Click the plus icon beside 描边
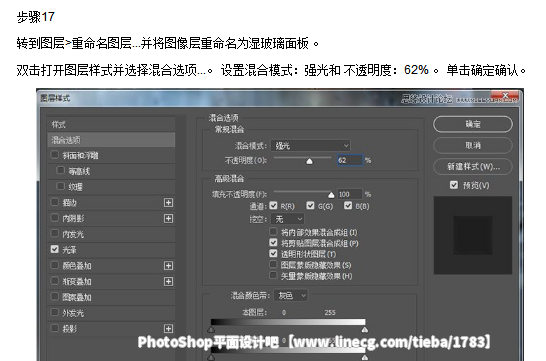The image size is (546, 361). [x=169, y=203]
